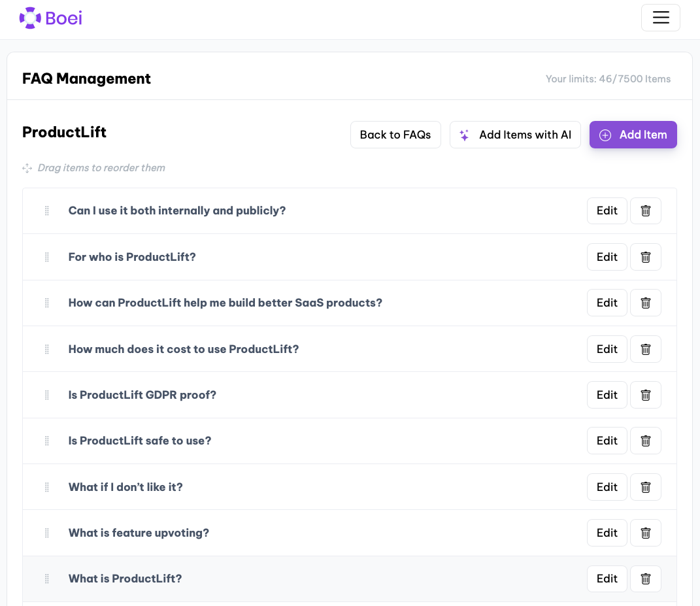Edit 'Can I use it both internally and publicly?'
Viewport: 700px width, 606px height.
point(607,210)
